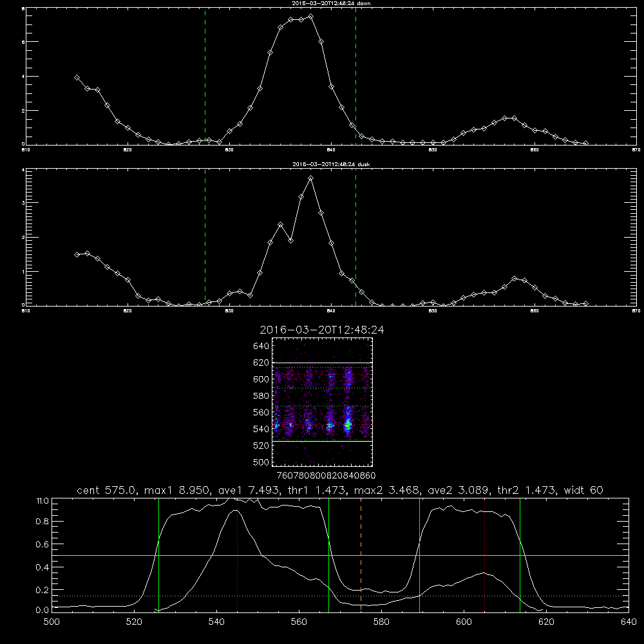Screen dimensions: 644x644
Task: Click x-axis label "540" of bottom profile plot
Action: pyautogui.click(x=216, y=622)
